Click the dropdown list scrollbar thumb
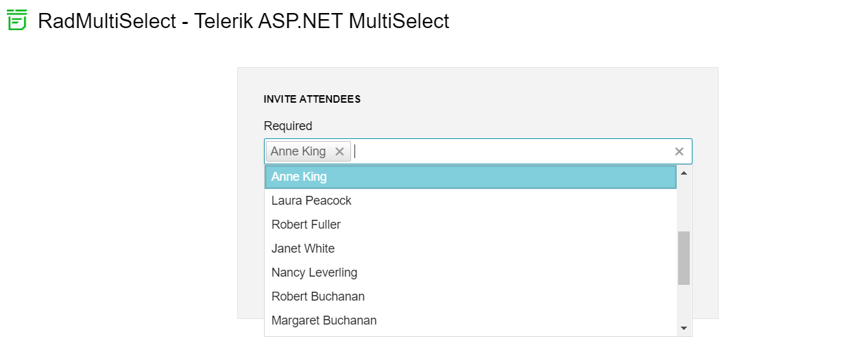 click(684, 258)
